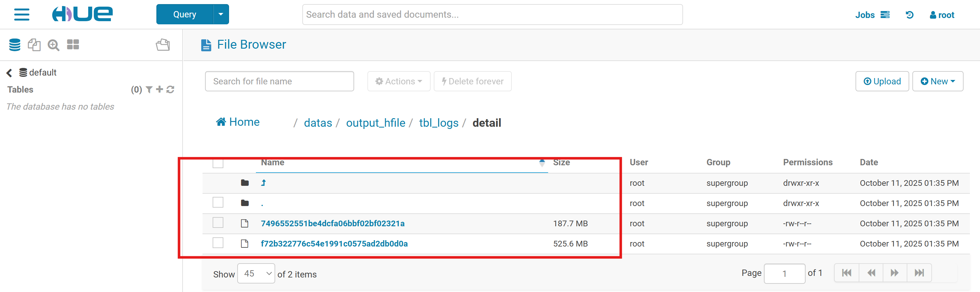
Task: Sort by the Size column header
Action: pyautogui.click(x=561, y=162)
